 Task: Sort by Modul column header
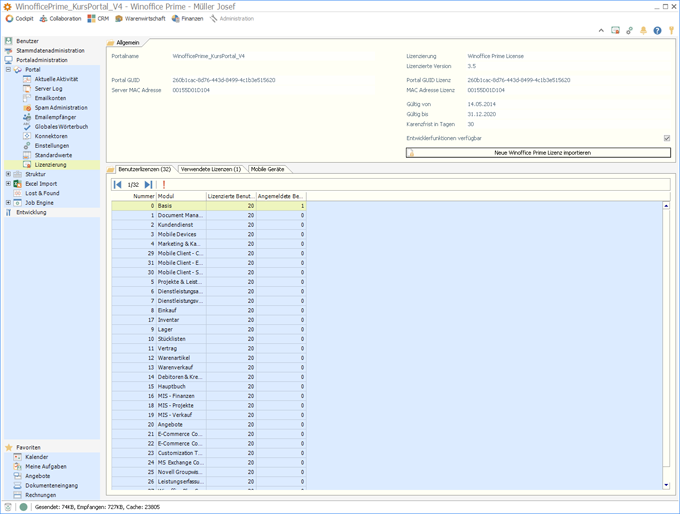coord(181,196)
